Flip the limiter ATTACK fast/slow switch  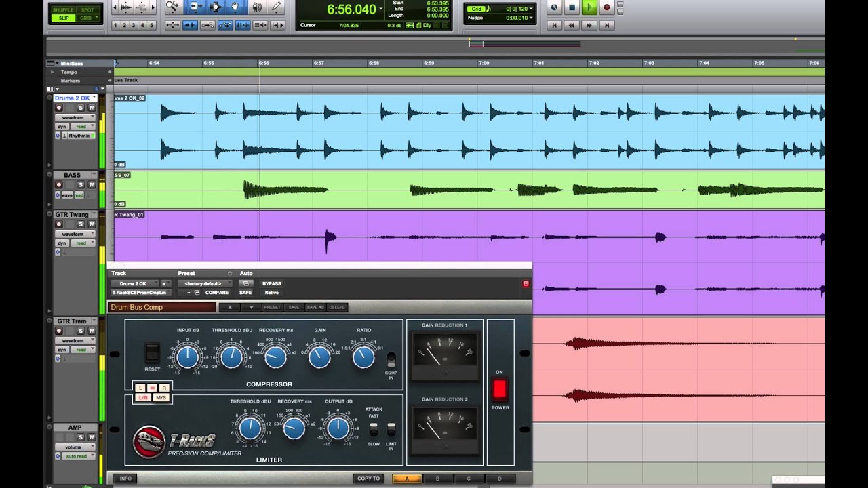374,429
